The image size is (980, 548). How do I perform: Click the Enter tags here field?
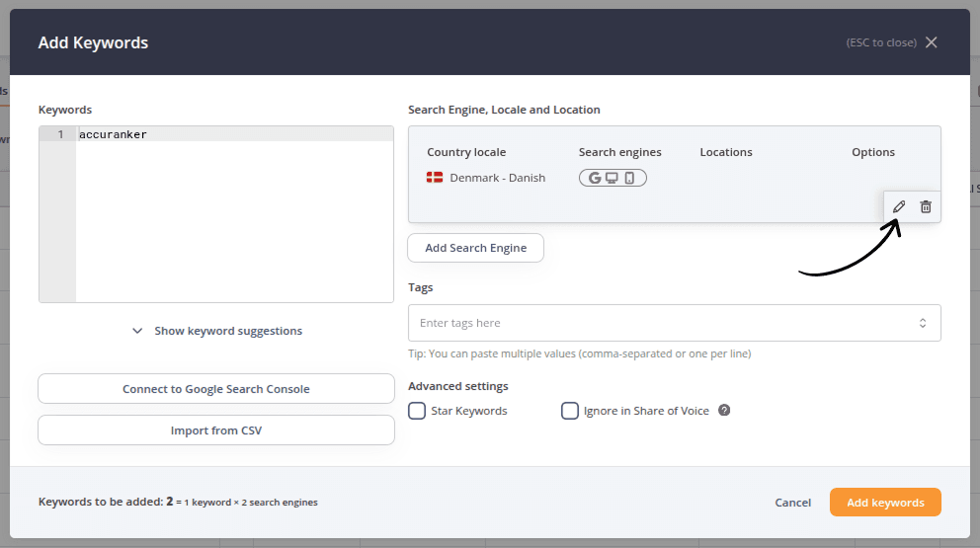[x=675, y=323]
